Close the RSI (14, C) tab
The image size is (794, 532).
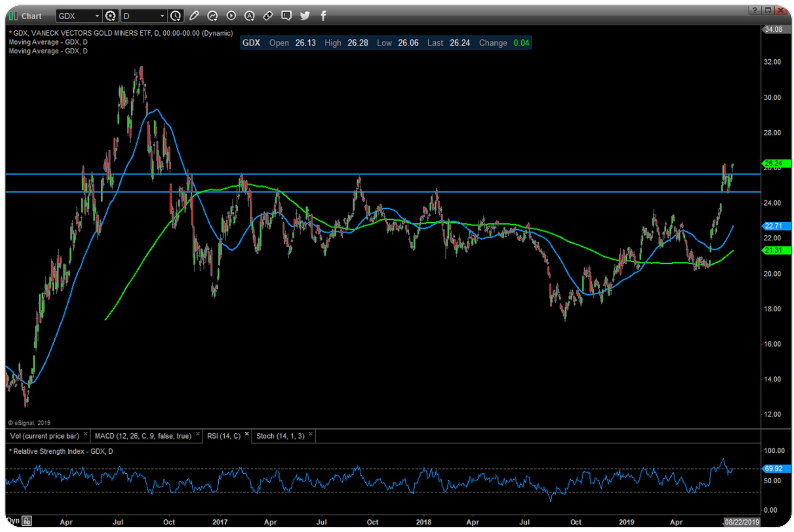pyautogui.click(x=247, y=434)
